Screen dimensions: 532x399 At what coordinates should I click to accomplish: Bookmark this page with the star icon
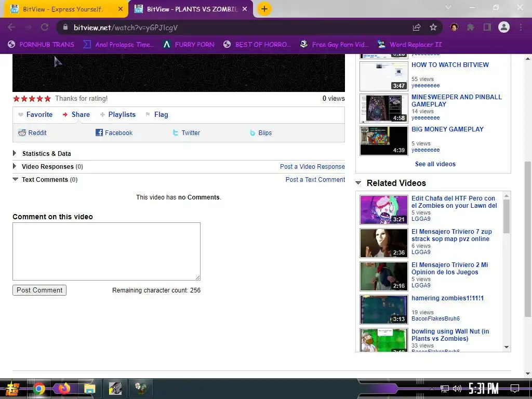point(433,28)
